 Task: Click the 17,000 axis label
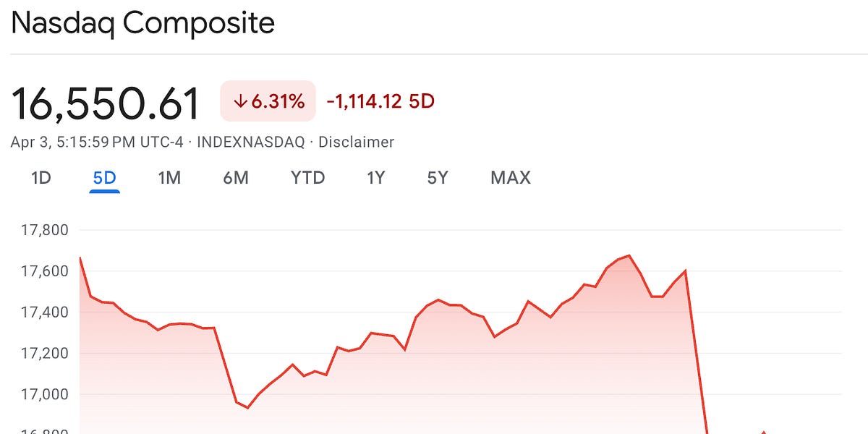click(x=46, y=394)
